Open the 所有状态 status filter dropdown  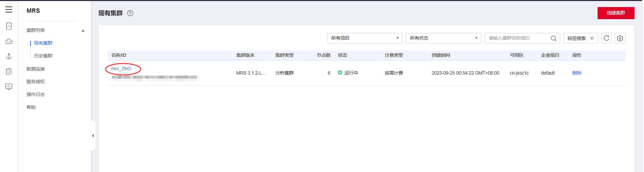click(x=443, y=38)
